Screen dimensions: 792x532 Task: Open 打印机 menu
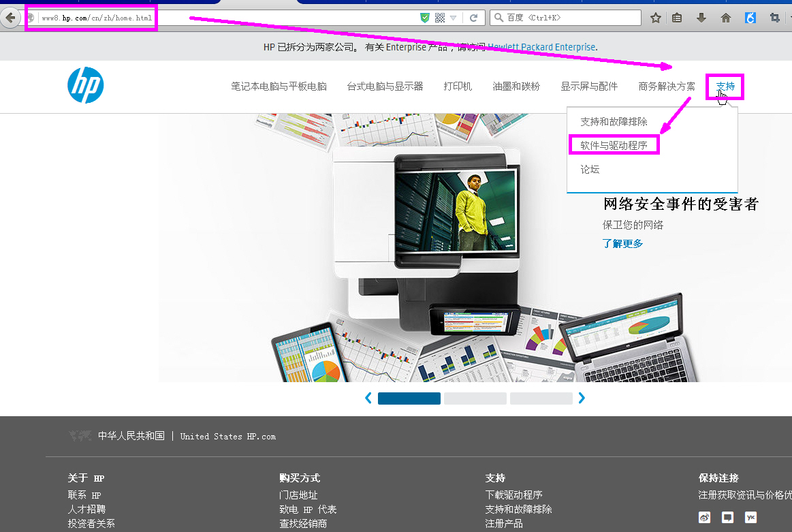[x=458, y=87]
